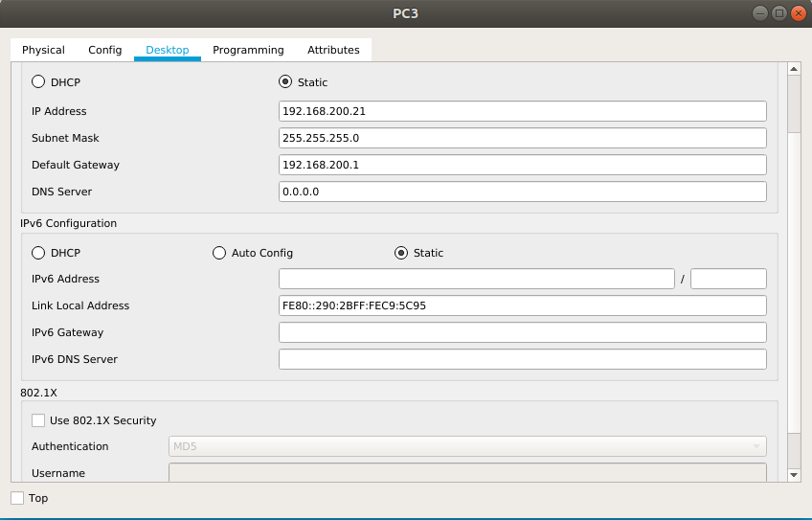Select the IPv4 DHCP radio button
Image resolution: width=812 pixels, height=520 pixels.
(38, 81)
